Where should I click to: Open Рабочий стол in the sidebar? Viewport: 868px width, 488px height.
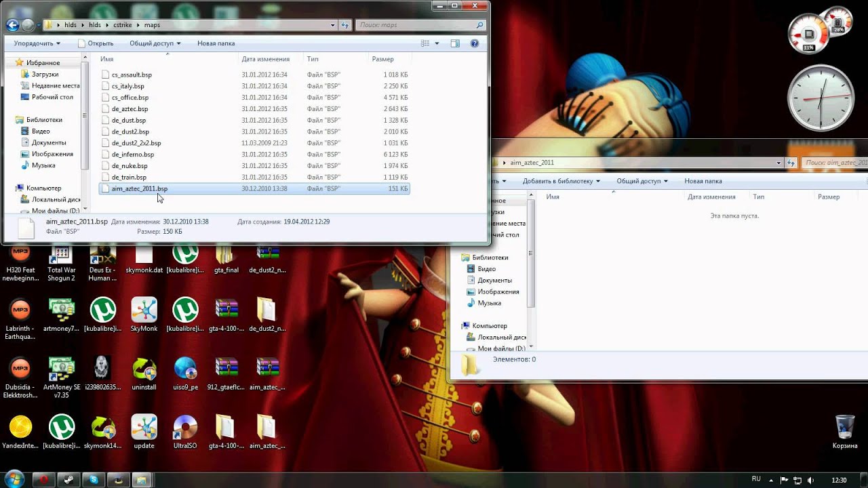(52, 97)
